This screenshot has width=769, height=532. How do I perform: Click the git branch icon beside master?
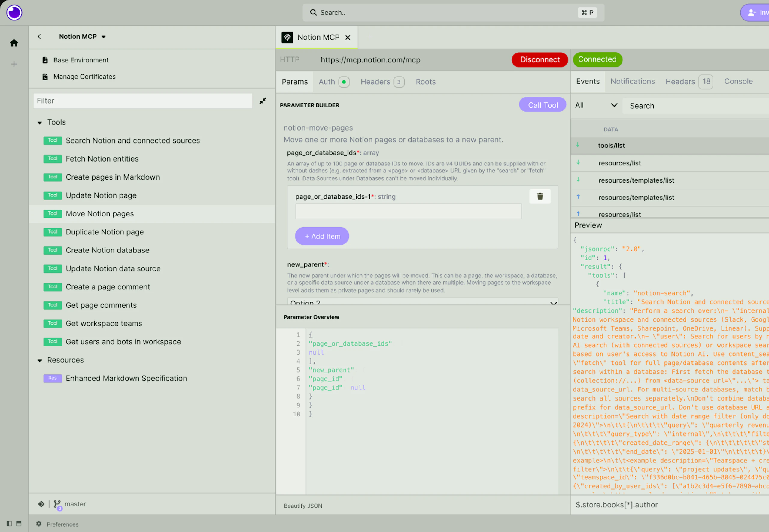pos(57,504)
